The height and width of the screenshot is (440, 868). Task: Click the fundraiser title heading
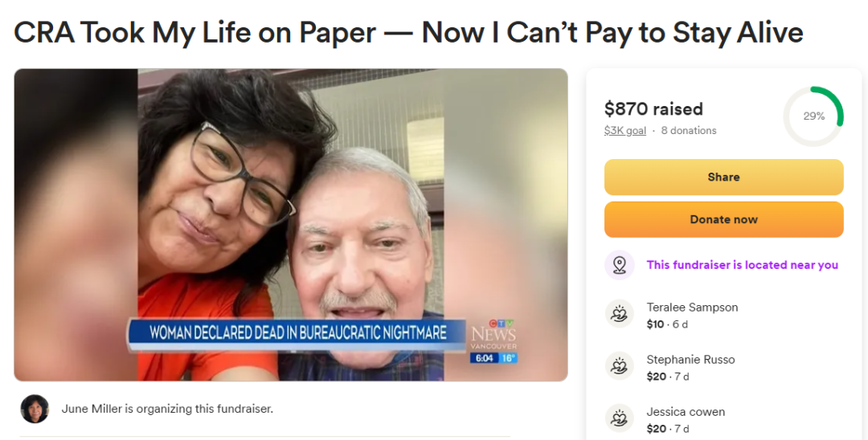point(408,32)
